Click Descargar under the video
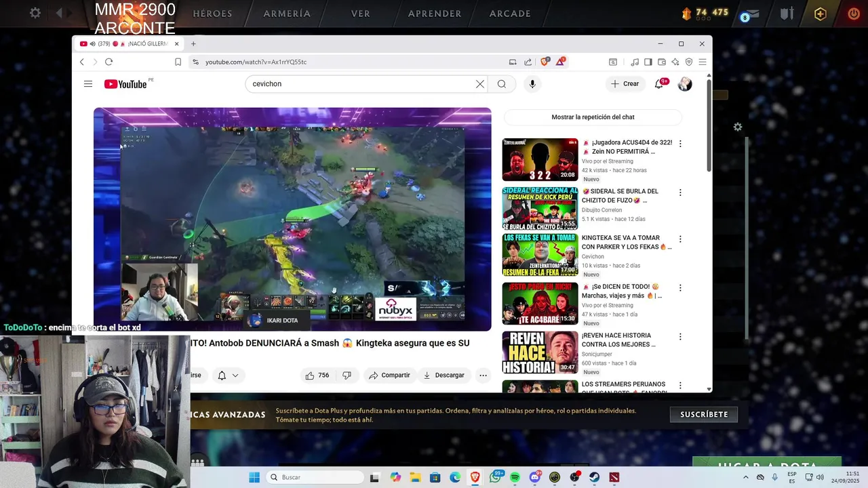The height and width of the screenshot is (488, 868). (443, 375)
